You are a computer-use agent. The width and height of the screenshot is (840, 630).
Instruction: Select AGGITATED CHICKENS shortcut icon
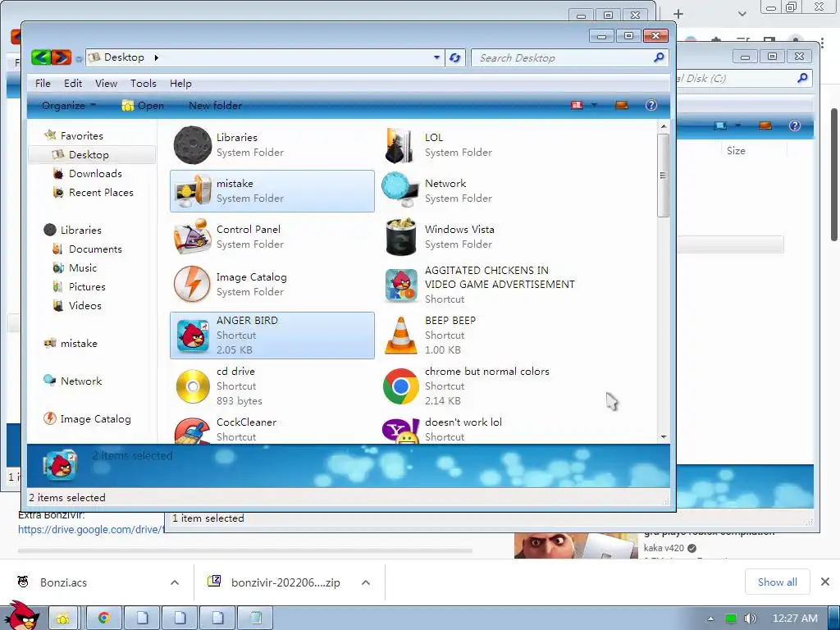coord(400,285)
